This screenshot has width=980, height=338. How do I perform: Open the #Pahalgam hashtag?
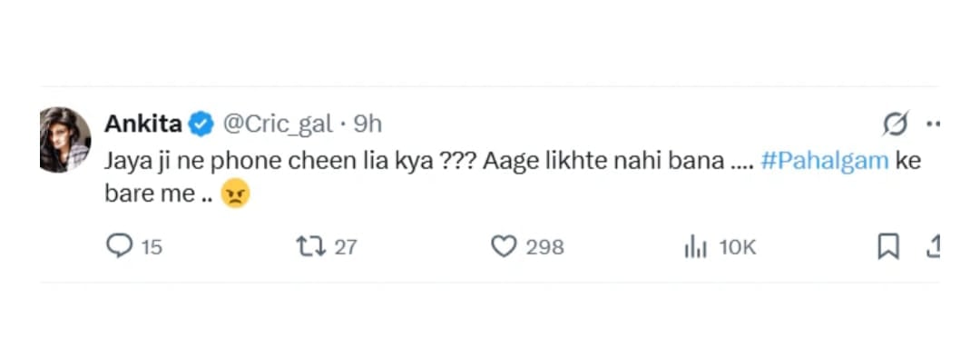tap(825, 162)
